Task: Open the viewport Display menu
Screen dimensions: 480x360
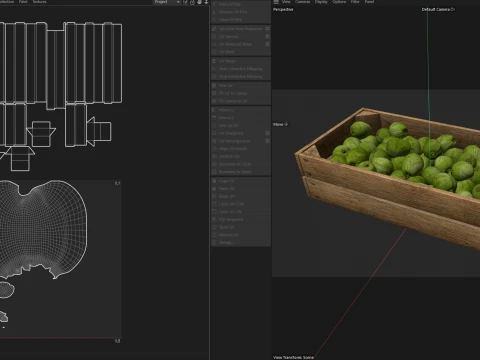Action: 321,2
